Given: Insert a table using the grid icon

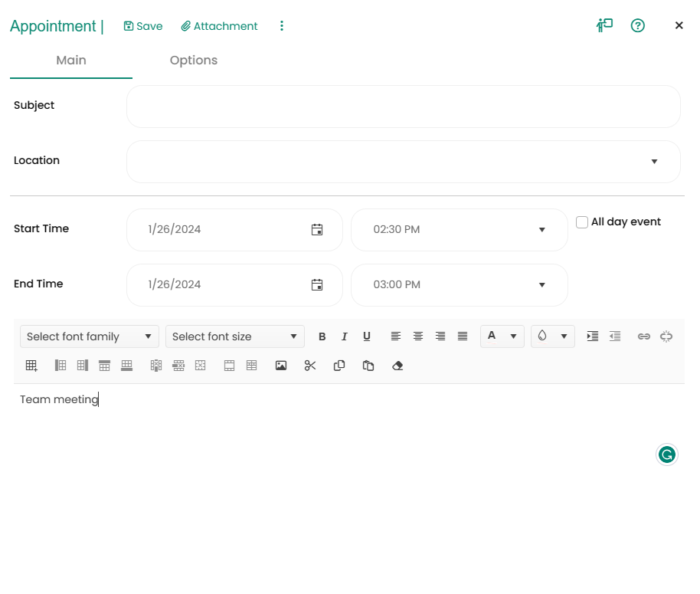Looking at the screenshot, I should pos(31,366).
